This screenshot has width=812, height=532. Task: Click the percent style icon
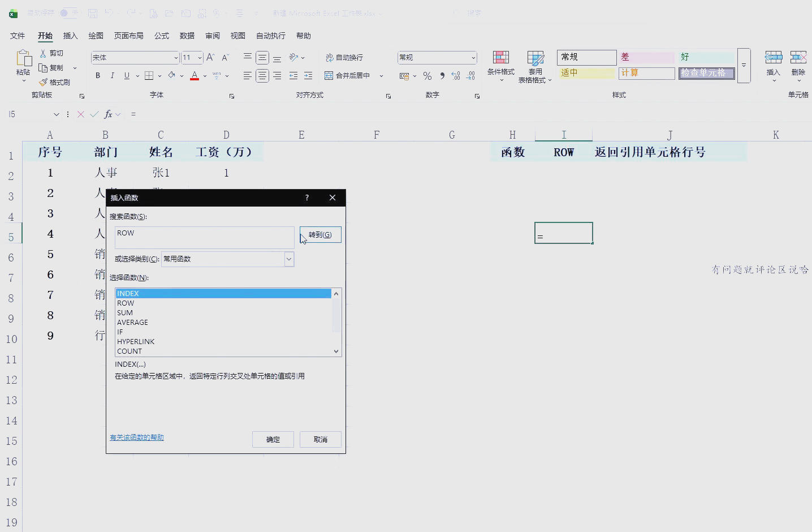point(427,76)
